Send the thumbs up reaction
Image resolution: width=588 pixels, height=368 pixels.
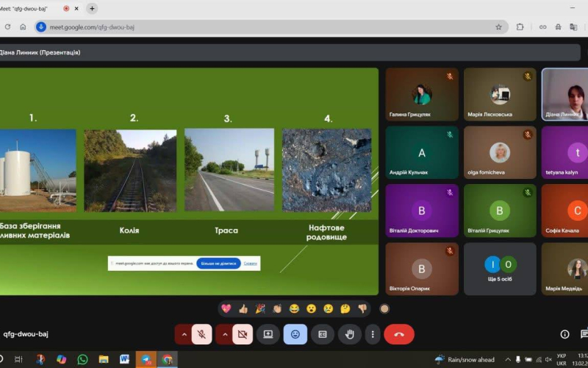[x=243, y=308]
